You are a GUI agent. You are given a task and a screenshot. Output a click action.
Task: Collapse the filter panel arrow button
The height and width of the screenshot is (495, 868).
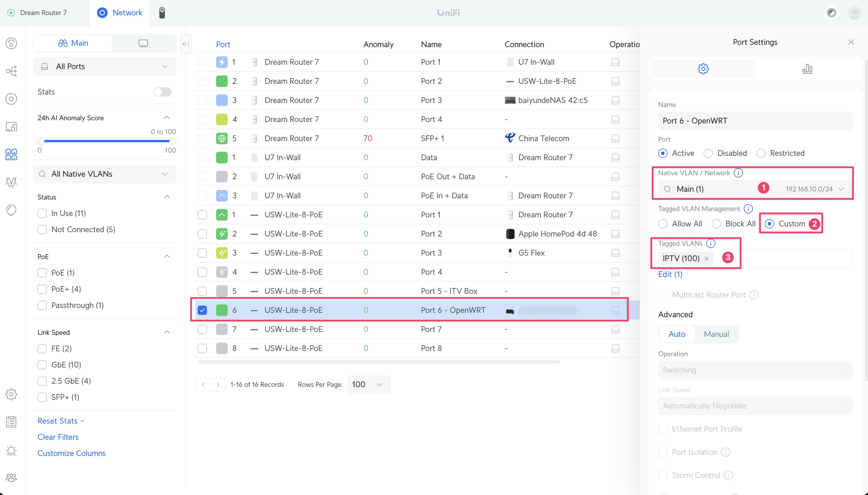[x=186, y=44]
